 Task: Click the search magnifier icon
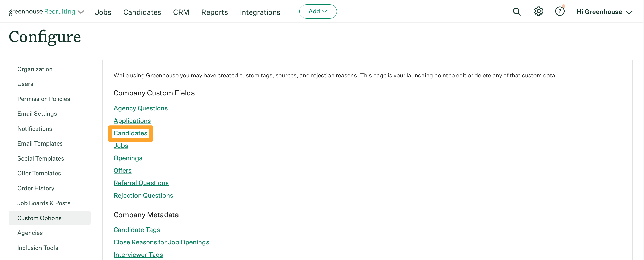coord(516,12)
